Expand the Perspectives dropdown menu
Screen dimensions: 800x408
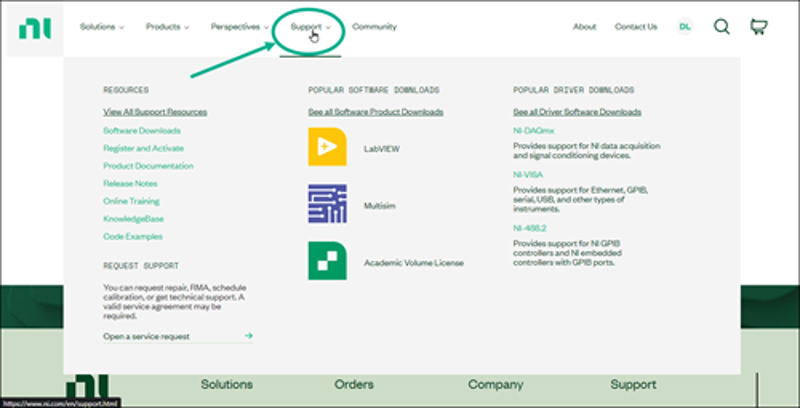pos(239,27)
